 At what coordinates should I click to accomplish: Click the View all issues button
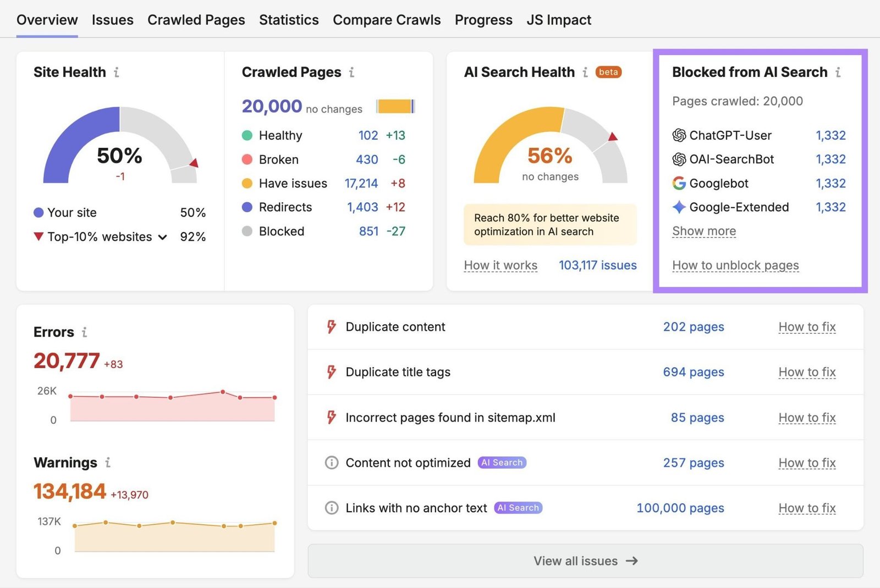pos(585,561)
